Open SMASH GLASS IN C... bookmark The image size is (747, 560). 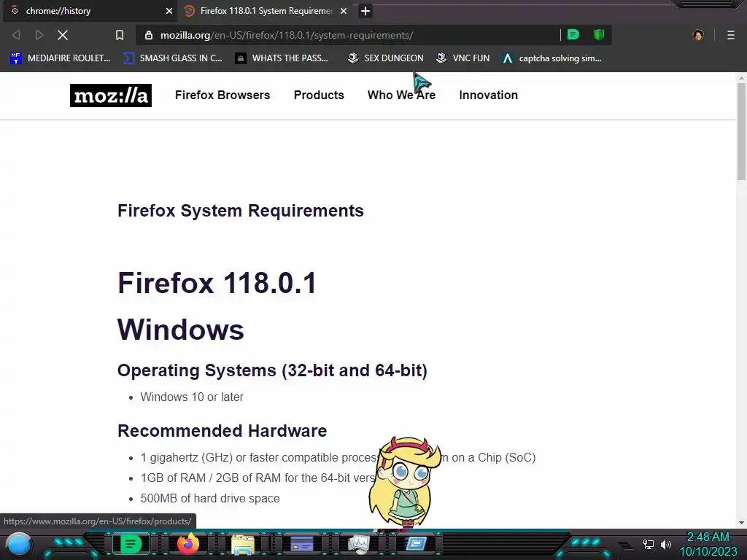pos(173,58)
